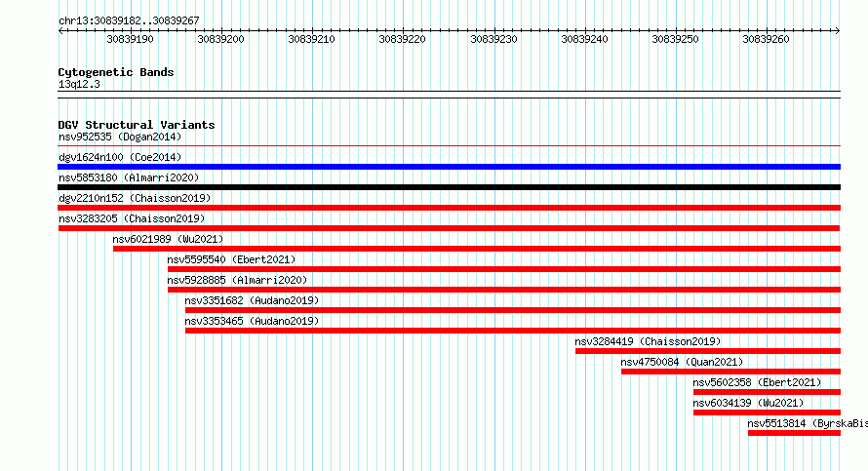The width and height of the screenshot is (868, 471).
Task: Click the red bar under nsv3284419
Action: tap(708, 351)
